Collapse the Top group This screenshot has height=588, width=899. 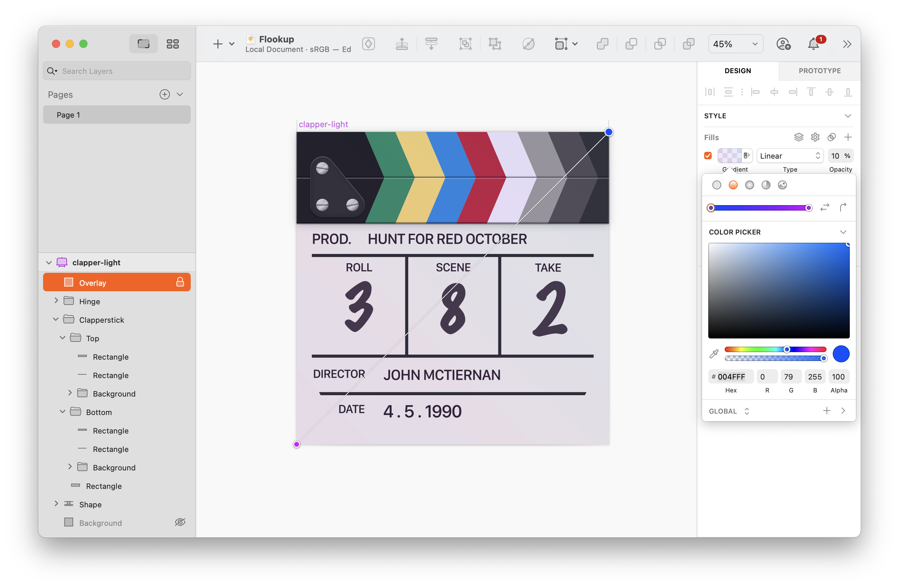63,338
